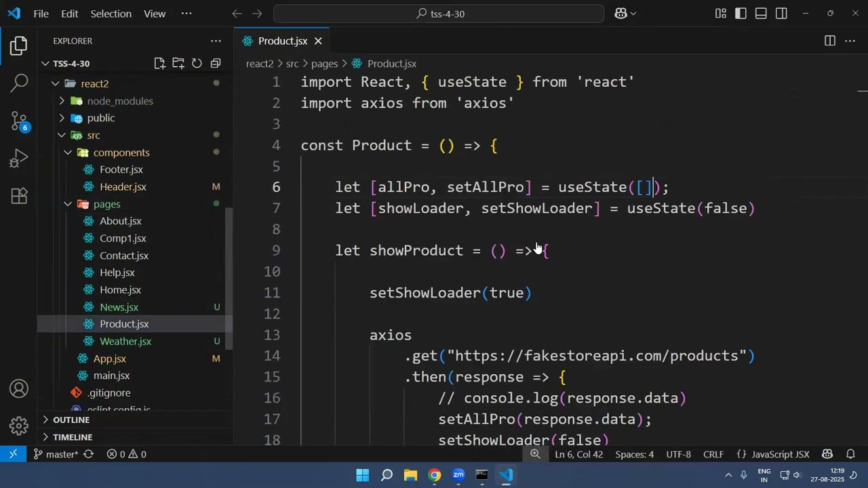Close the Product.jsx tab
868x488 pixels.
point(318,41)
